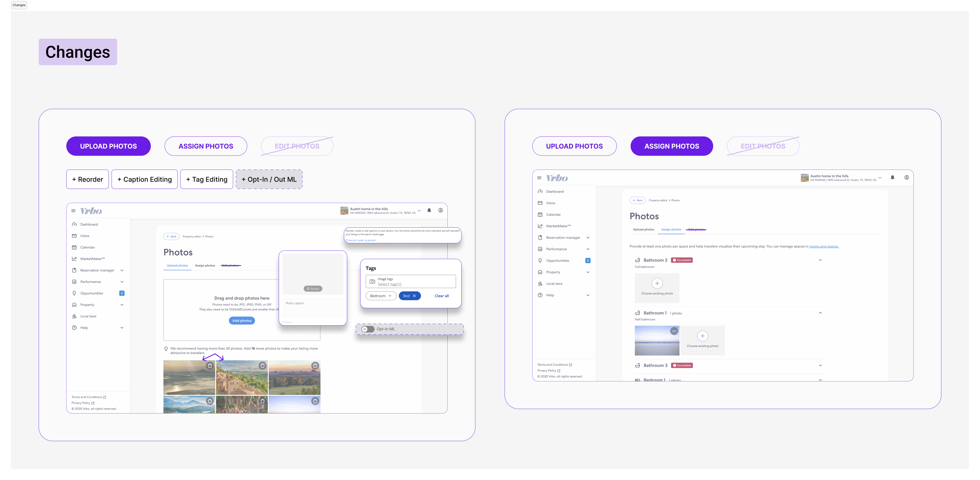Click the Photo caption input field
The width and height of the screenshot is (980, 480).
coord(313,307)
